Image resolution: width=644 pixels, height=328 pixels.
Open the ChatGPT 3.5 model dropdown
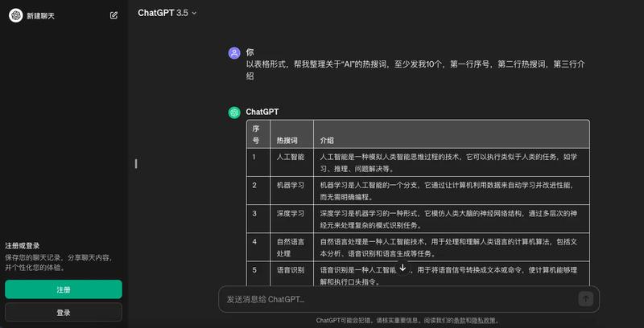click(x=167, y=13)
